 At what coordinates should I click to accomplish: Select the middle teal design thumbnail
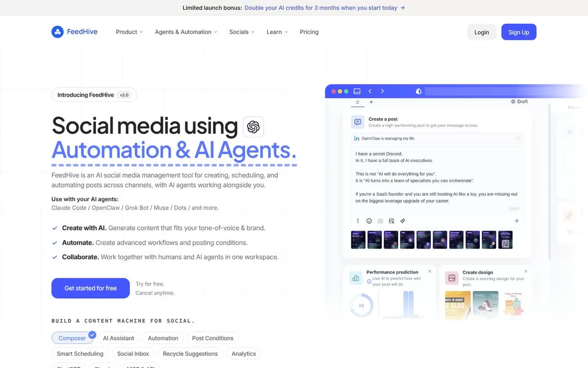[486, 304]
